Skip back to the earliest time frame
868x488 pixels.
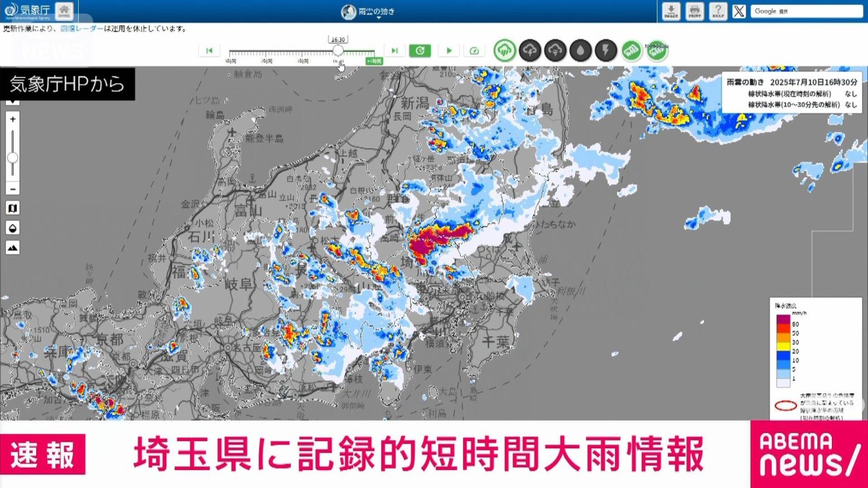(x=209, y=50)
